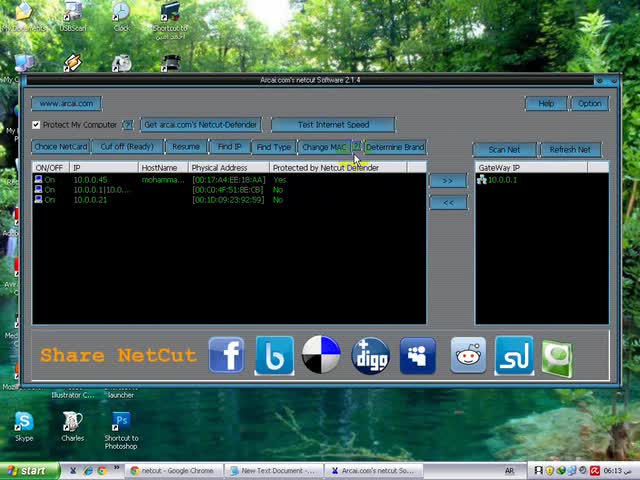Click the question mark beside Protect My Computer
Image resolution: width=640 pixels, height=480 pixels.
[128, 125]
